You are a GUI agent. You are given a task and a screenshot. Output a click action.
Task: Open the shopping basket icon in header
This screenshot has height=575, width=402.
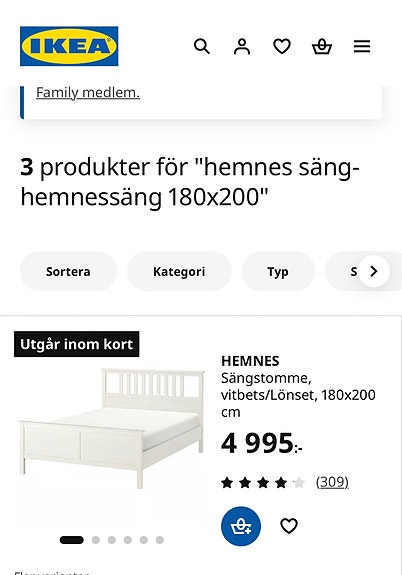click(322, 47)
